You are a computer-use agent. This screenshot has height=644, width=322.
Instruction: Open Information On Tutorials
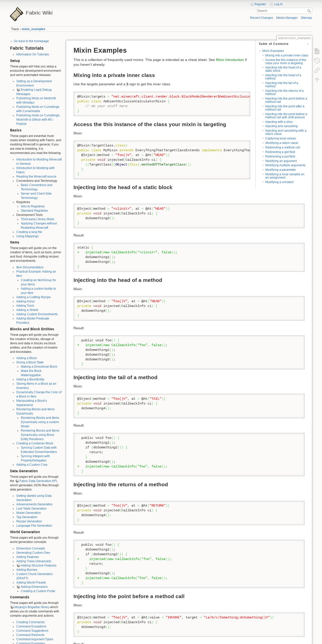33,54
